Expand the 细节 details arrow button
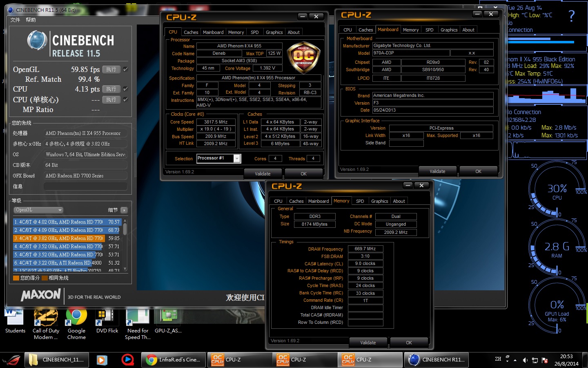The width and height of the screenshot is (588, 368). (x=124, y=210)
